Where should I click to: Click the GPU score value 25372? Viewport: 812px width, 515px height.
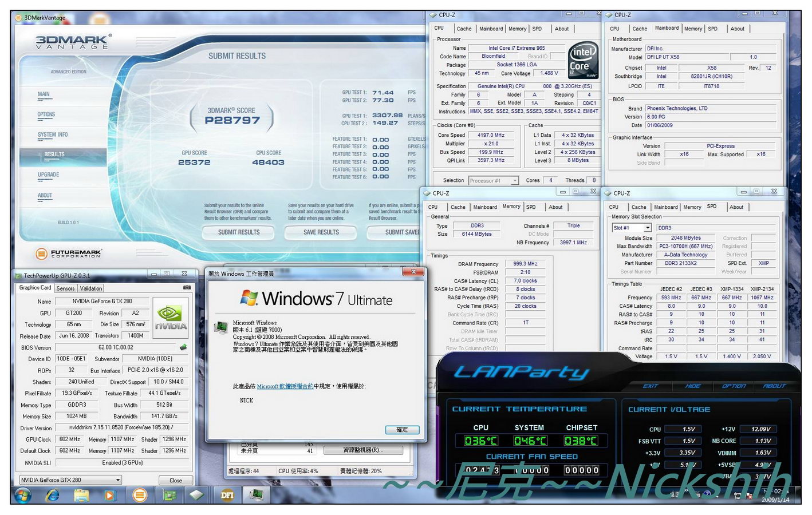pyautogui.click(x=194, y=163)
